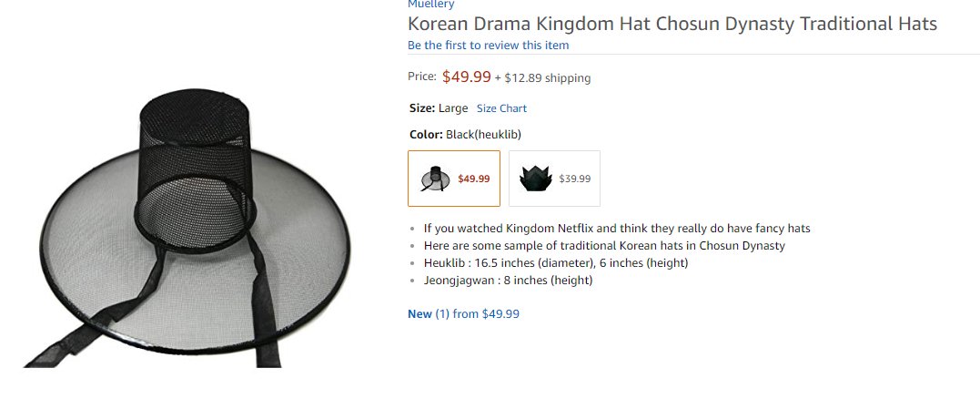The width and height of the screenshot is (980, 409).
Task: Select the dark crown-shaped hat swatch icon
Action: pos(536,179)
